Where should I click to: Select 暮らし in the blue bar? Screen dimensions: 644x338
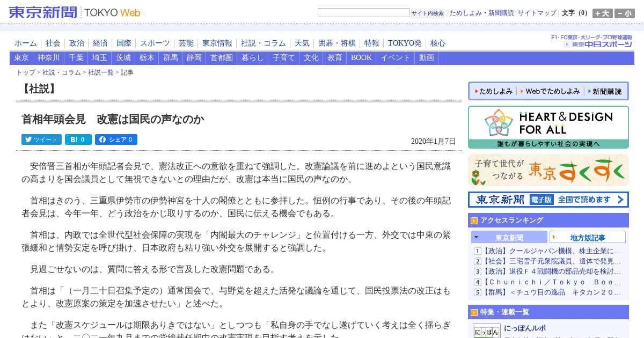pyautogui.click(x=253, y=58)
